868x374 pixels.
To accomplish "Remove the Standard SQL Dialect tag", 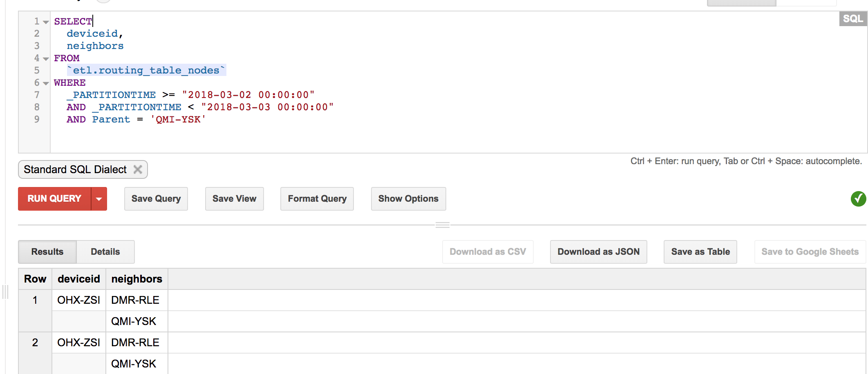I will (138, 169).
